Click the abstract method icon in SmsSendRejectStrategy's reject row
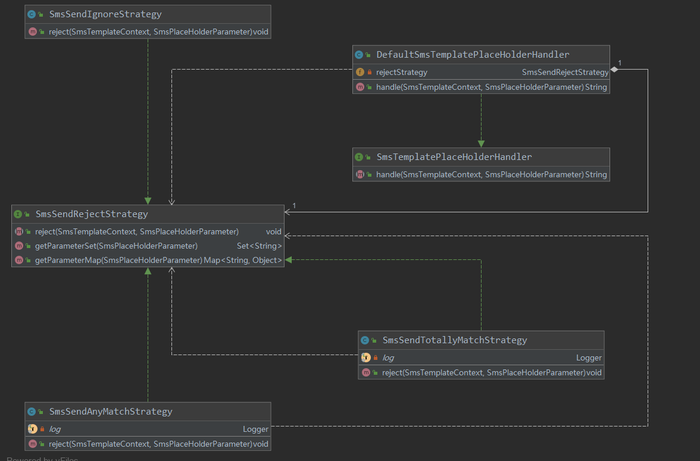The image size is (700, 461). pos(19,232)
